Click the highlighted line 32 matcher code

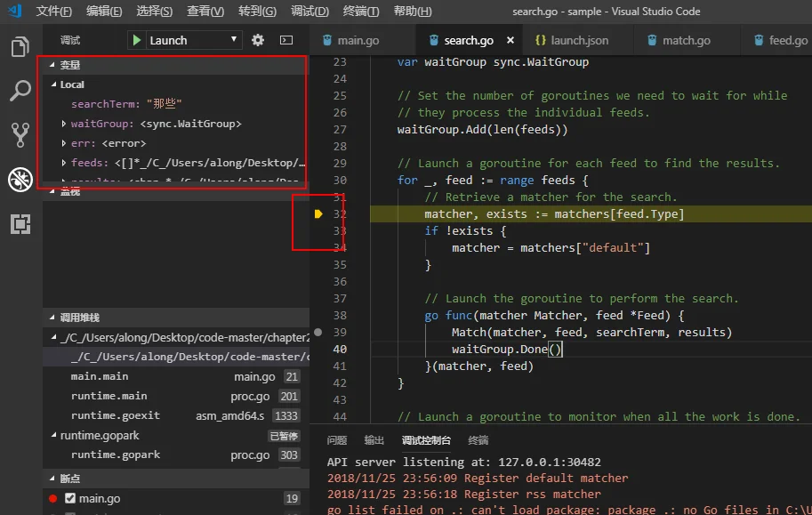tap(554, 214)
